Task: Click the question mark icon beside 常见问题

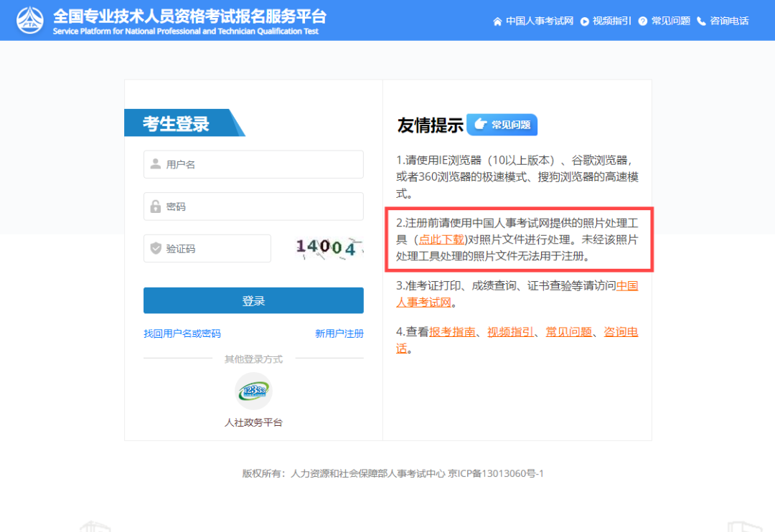Action: (644, 22)
